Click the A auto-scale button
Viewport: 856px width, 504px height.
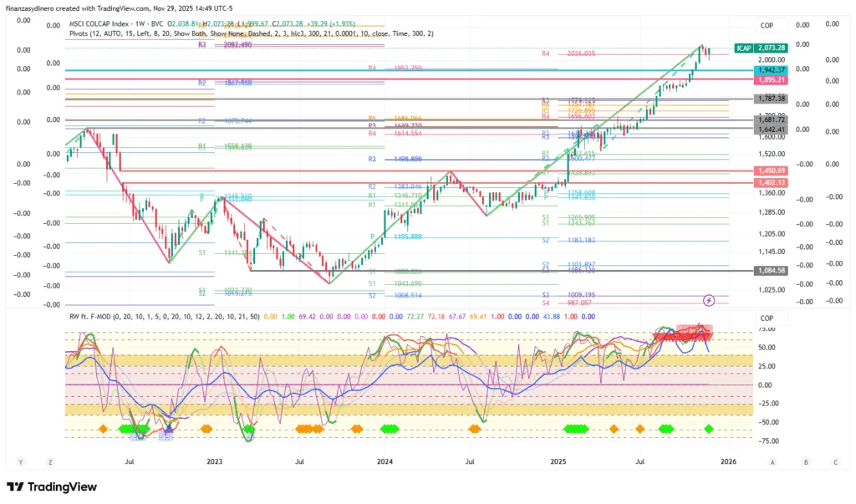click(x=772, y=461)
